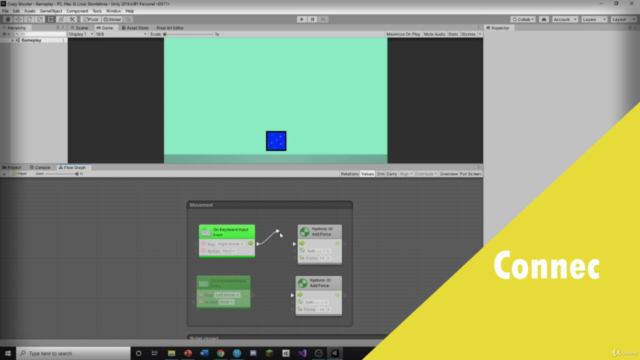Select the combined Transform tool
This screenshot has width=640, height=360.
61,19
